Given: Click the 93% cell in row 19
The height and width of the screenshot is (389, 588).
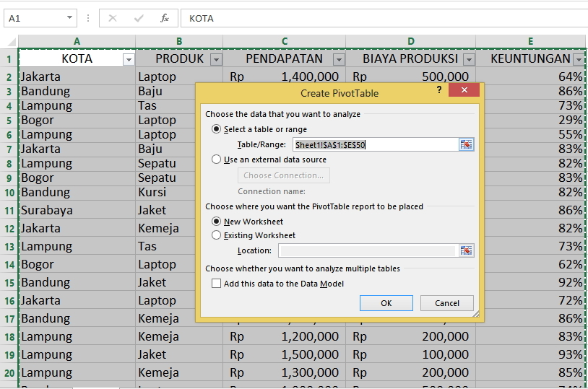Looking at the screenshot, I should pyautogui.click(x=530, y=354).
